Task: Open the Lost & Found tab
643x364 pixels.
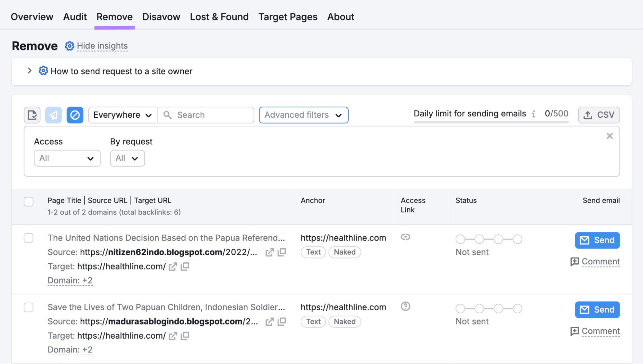Action: tap(219, 17)
